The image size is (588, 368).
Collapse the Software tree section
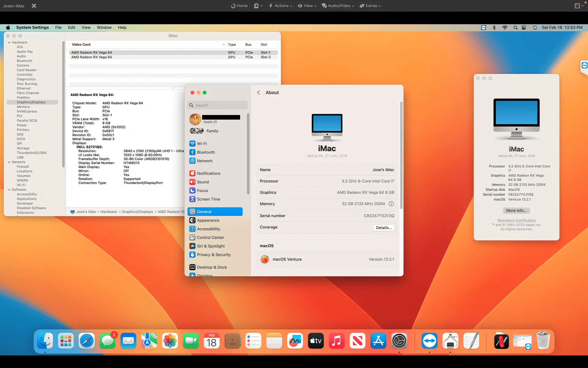[x=9, y=190]
